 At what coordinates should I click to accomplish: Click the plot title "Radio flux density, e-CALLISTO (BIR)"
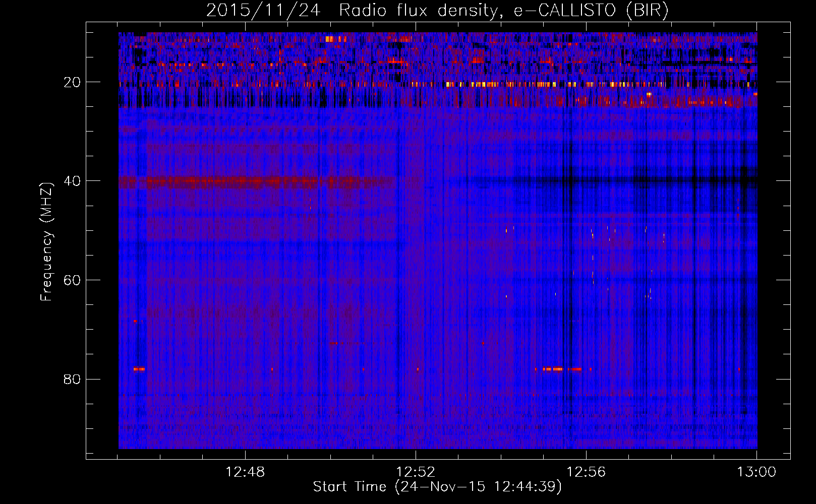[x=503, y=11]
